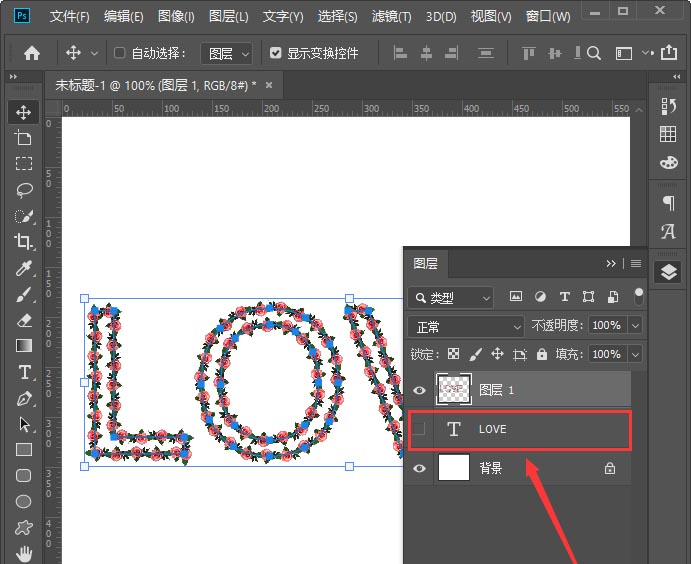Click the 图层 1 layer thumbnail
Screen dimensions: 691x564
click(453, 390)
